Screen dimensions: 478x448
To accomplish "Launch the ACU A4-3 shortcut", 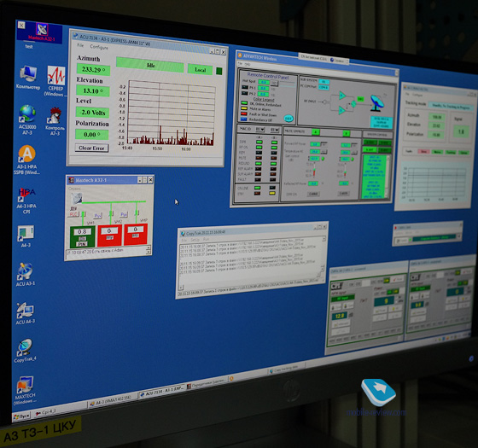I will coord(26,313).
